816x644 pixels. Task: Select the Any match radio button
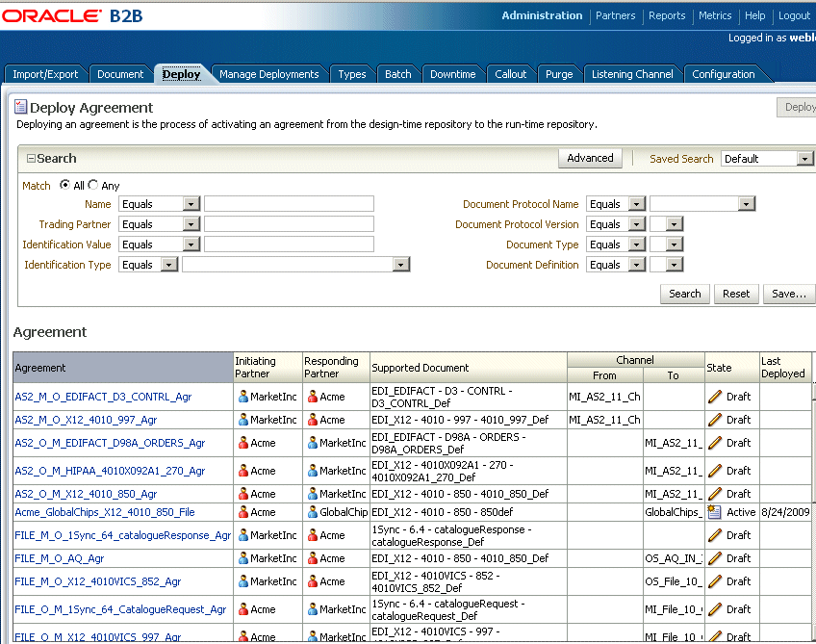(x=93, y=185)
